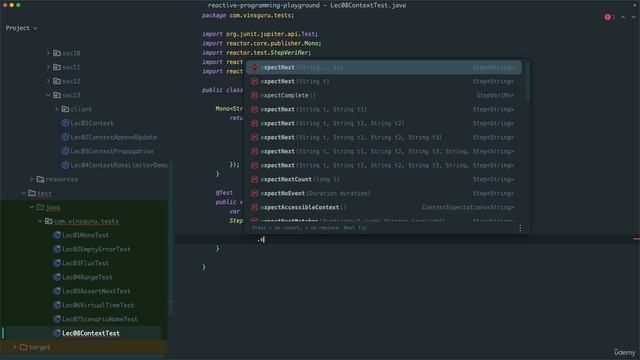Open Lec07ScenarioNameTest in project tree

point(100,319)
